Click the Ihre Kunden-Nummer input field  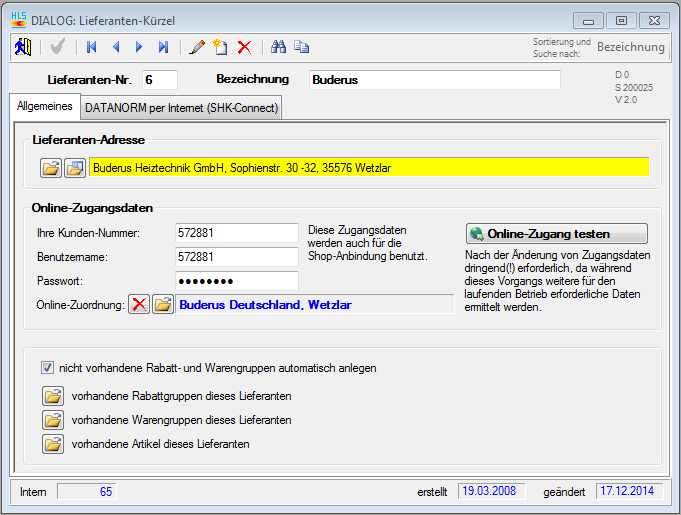[x=236, y=233]
